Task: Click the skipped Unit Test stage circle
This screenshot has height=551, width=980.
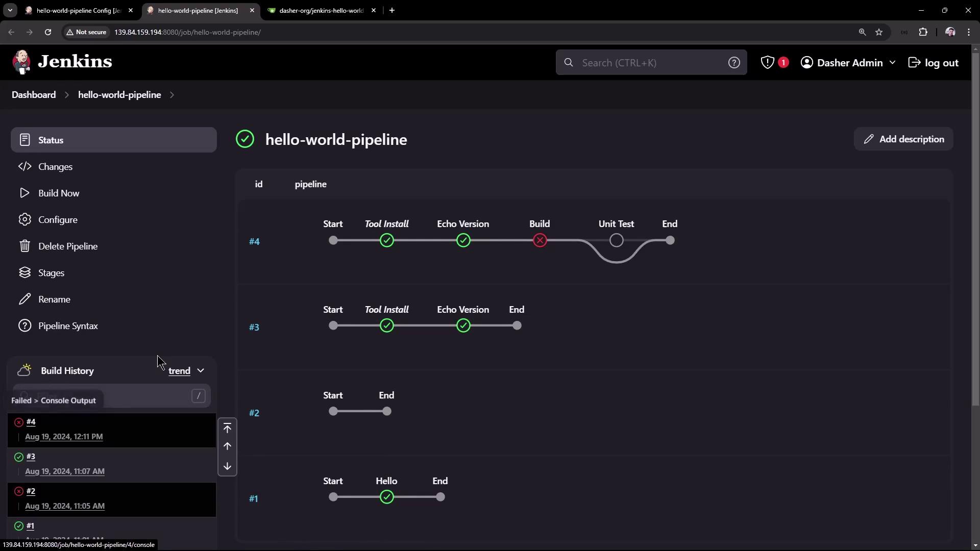Action: coord(616,240)
